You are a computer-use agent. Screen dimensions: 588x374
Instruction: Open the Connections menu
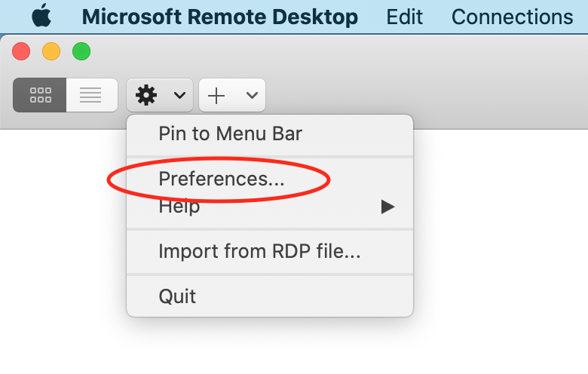click(x=513, y=17)
